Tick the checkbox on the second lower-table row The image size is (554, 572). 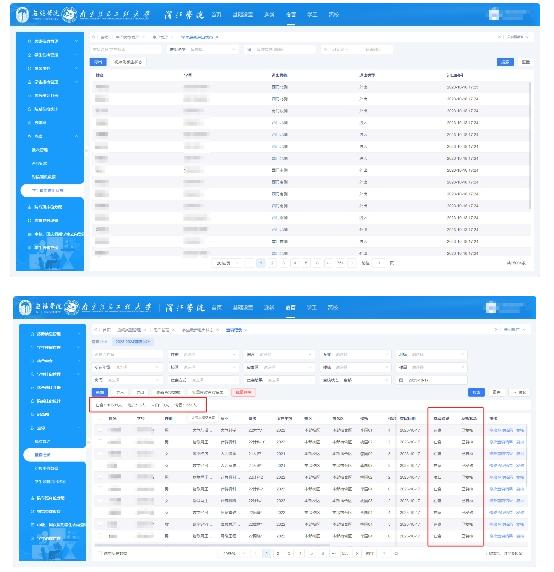pos(100,442)
